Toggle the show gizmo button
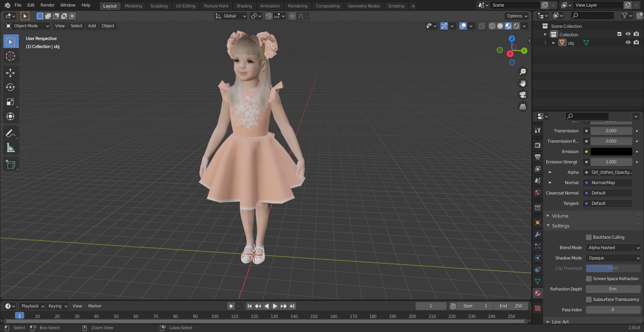 click(444, 26)
